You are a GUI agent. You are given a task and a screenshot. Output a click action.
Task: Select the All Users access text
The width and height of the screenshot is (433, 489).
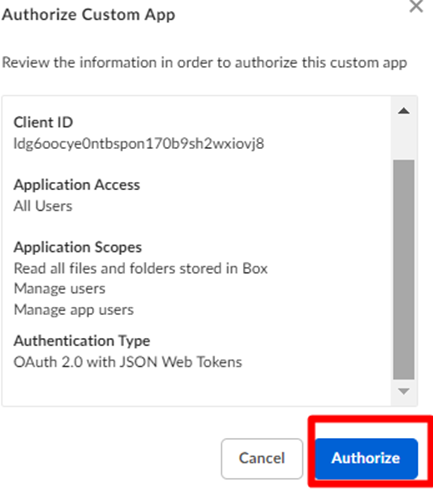pos(43,206)
